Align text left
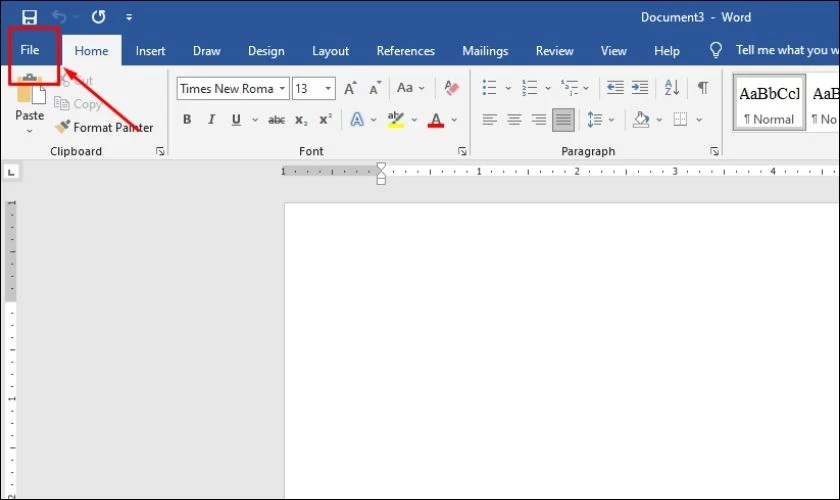 coord(489,120)
